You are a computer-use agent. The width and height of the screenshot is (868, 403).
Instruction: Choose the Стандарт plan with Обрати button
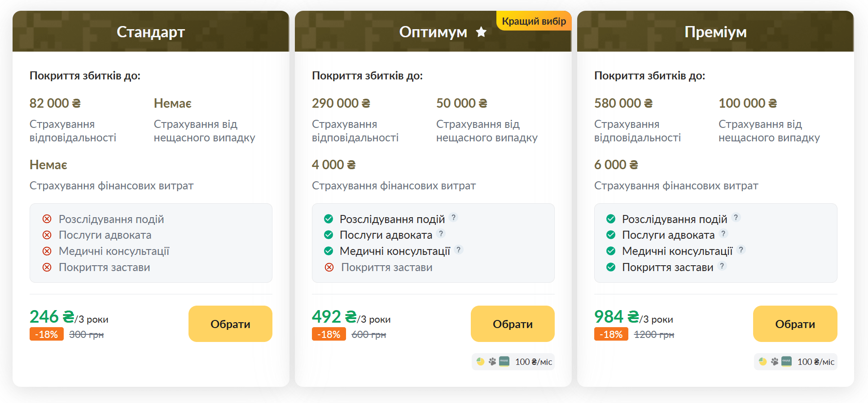point(230,324)
